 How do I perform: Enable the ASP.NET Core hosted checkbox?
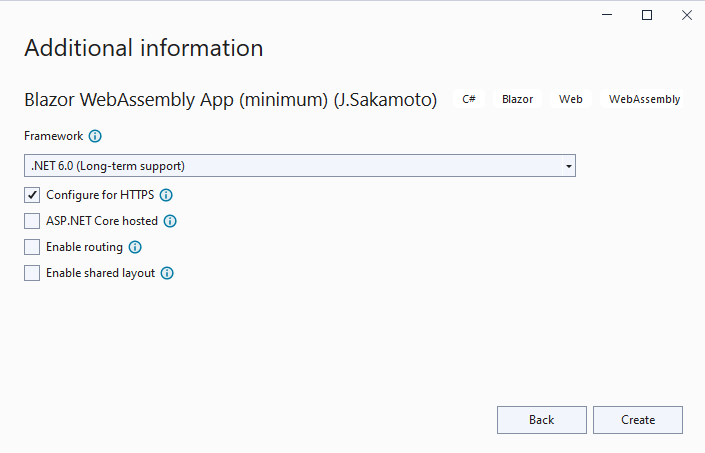coord(32,222)
